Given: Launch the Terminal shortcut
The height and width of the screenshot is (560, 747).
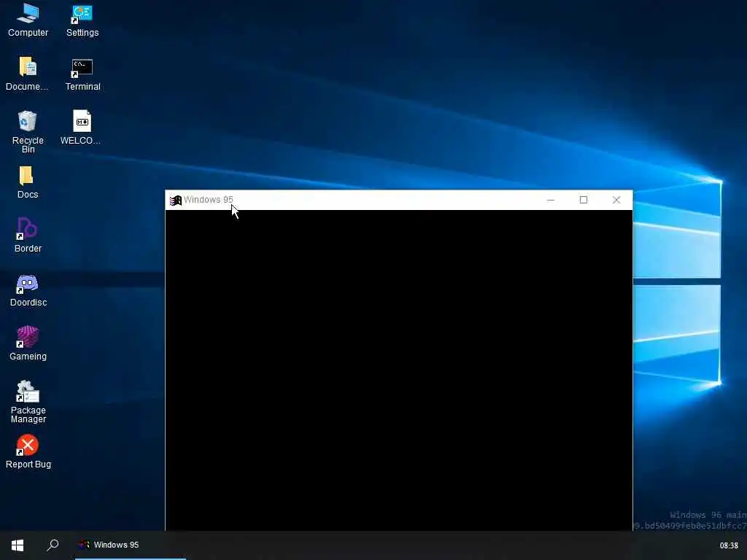Looking at the screenshot, I should pyautogui.click(x=82, y=74).
